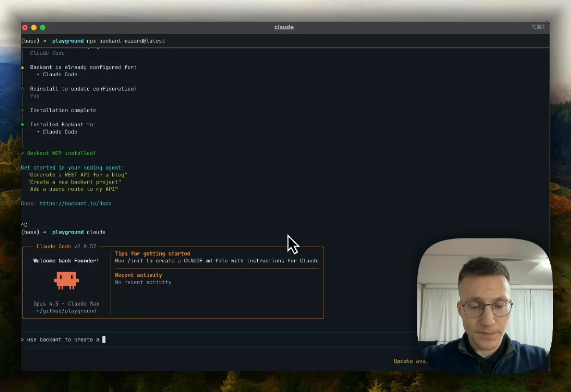571x392 pixels.
Task: Click the 'Run /init to create a CLAUDE.md' tip
Action: (217, 261)
